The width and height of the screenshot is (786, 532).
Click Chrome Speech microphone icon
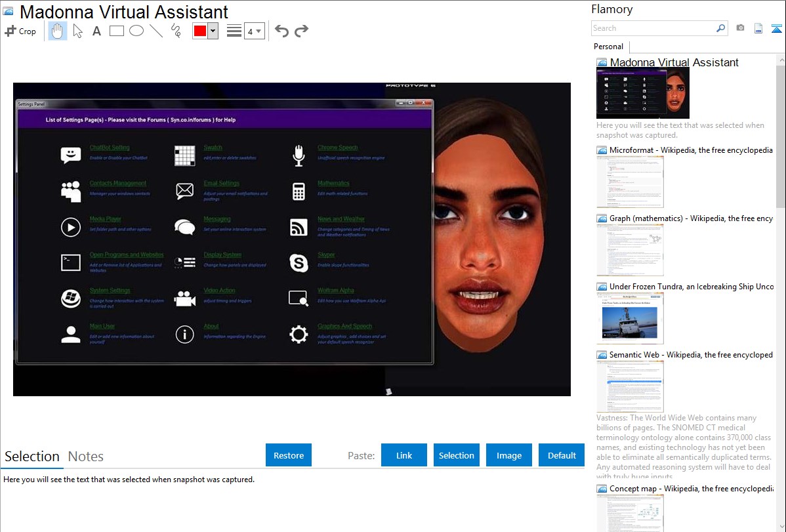tap(299, 155)
